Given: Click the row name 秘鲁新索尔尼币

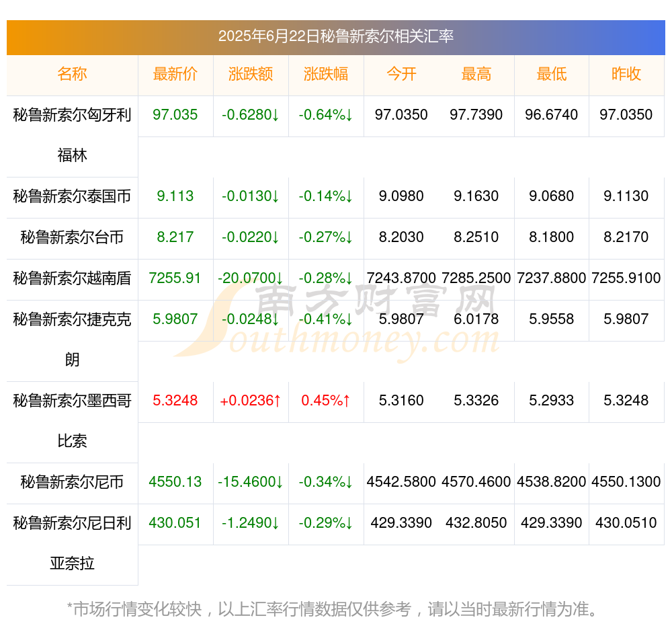Looking at the screenshot, I should (x=72, y=482).
